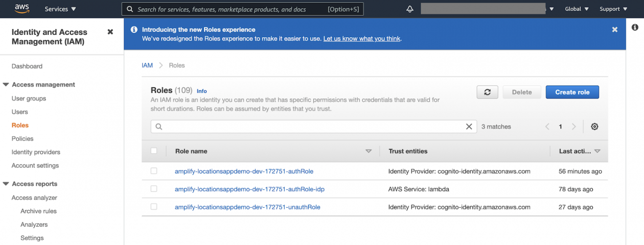Open amplify-locationsappdemo-dev-172751-authRole-idp role
The image size is (644, 245).
[249, 189]
